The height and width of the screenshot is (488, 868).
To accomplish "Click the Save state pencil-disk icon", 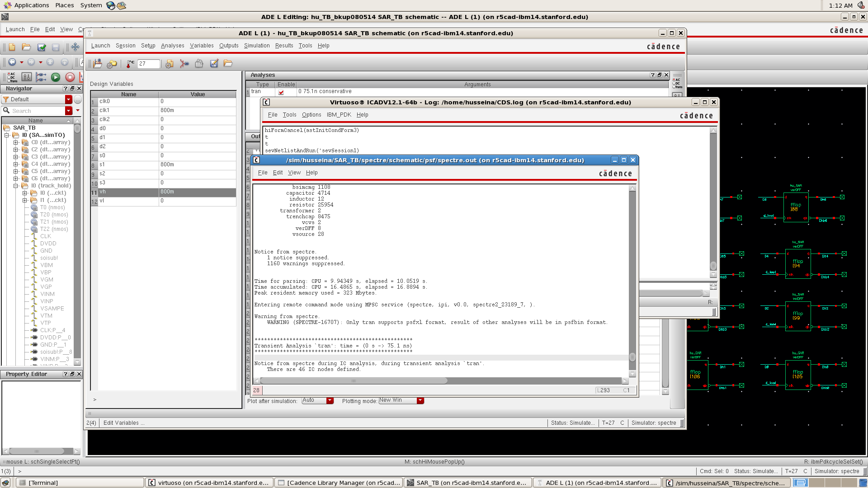I will point(214,64).
